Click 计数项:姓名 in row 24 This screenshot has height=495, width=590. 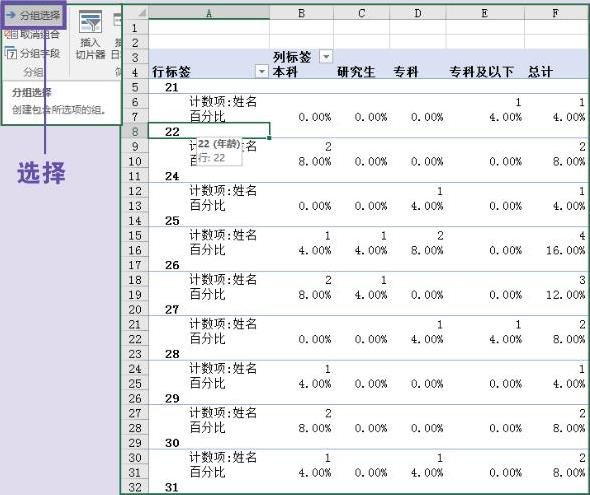[223, 368]
